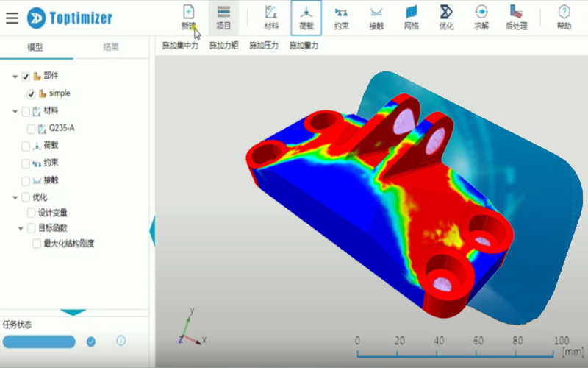Tick the 最大化结构刚度 checkbox

[37, 244]
